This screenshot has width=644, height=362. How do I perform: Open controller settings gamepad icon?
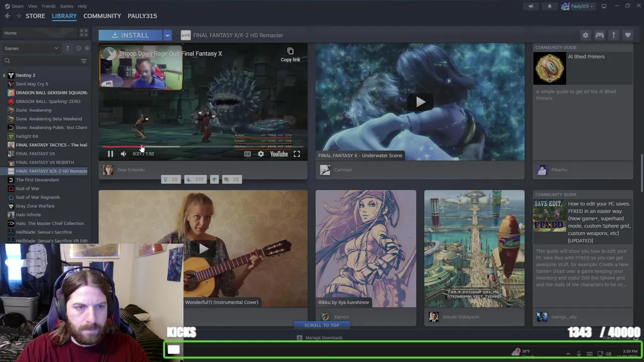(599, 35)
